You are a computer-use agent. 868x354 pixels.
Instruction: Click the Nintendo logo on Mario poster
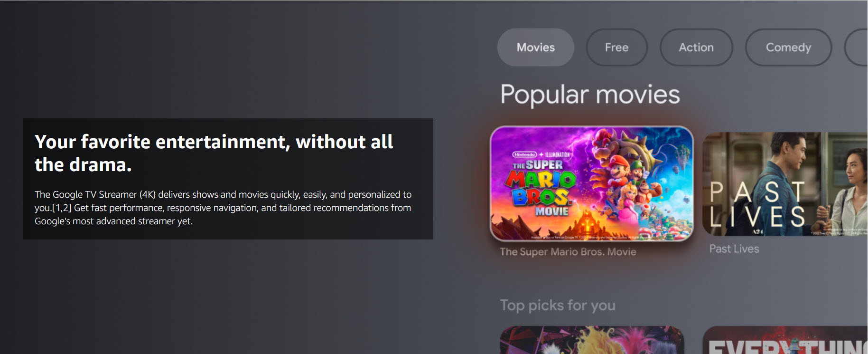coord(524,154)
